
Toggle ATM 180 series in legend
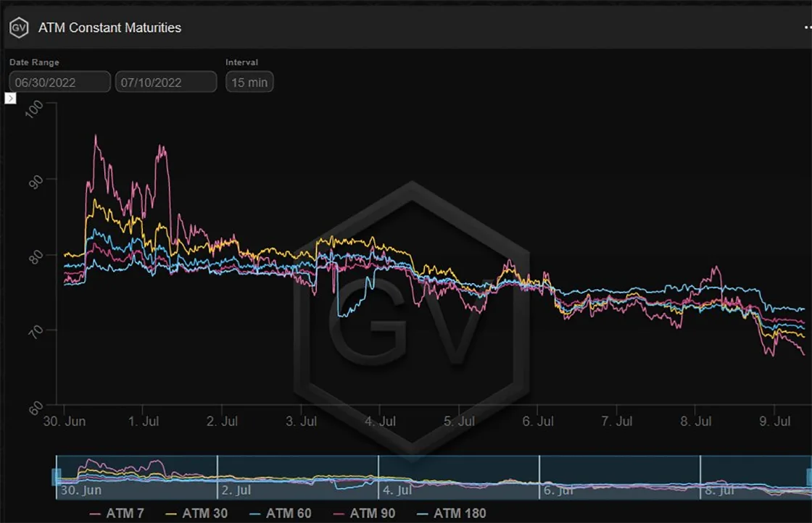[451, 513]
